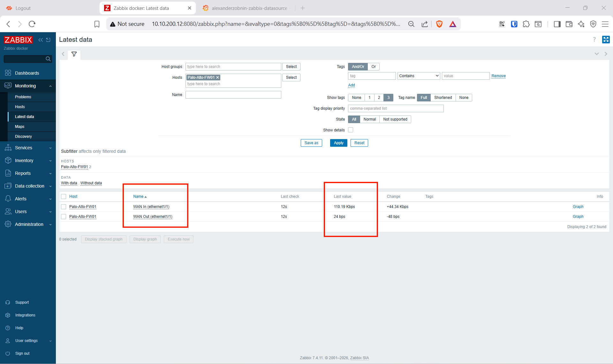The image size is (613, 364).
Task: Reset the filter
Action: [359, 143]
